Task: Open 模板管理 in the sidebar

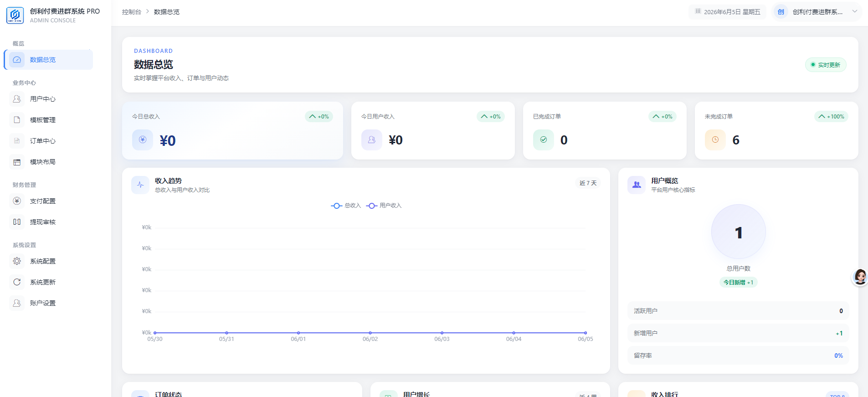Action: pyautogui.click(x=49, y=120)
